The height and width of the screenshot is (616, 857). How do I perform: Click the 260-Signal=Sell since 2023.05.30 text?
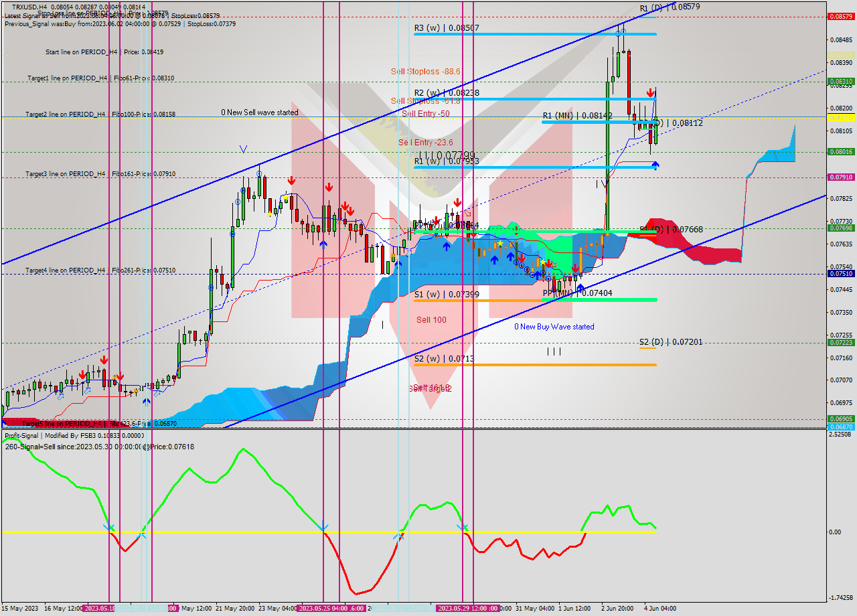point(100,447)
